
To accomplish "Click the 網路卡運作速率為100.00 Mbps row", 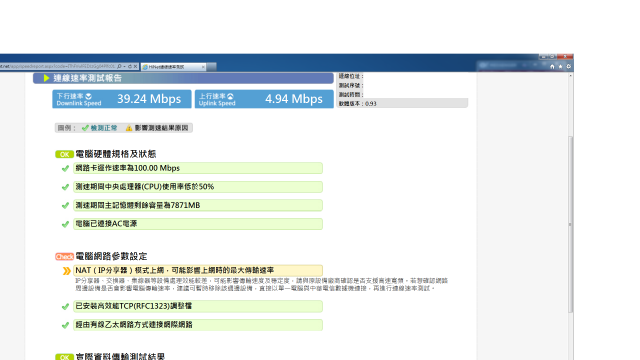I will [x=198, y=168].
